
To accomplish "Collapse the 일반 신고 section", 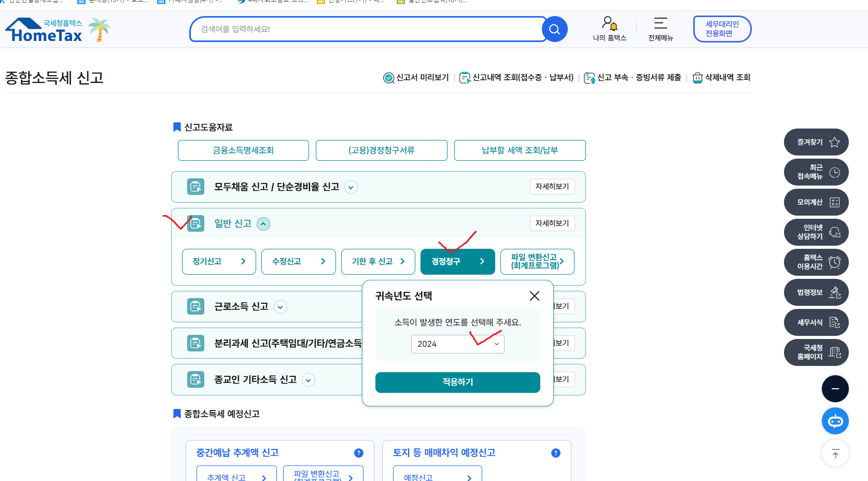I will pos(263,224).
